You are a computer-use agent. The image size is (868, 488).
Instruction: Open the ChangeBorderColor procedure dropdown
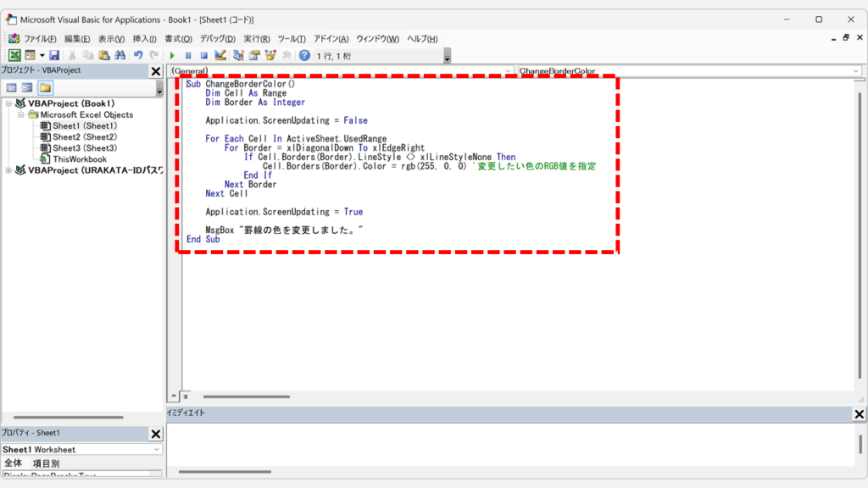(x=855, y=71)
